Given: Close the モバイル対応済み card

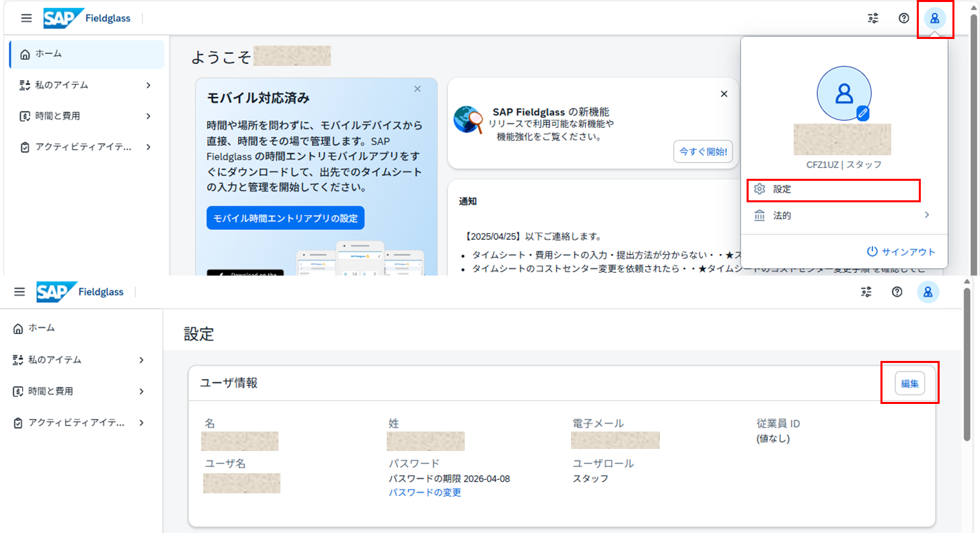Looking at the screenshot, I should 417,89.
